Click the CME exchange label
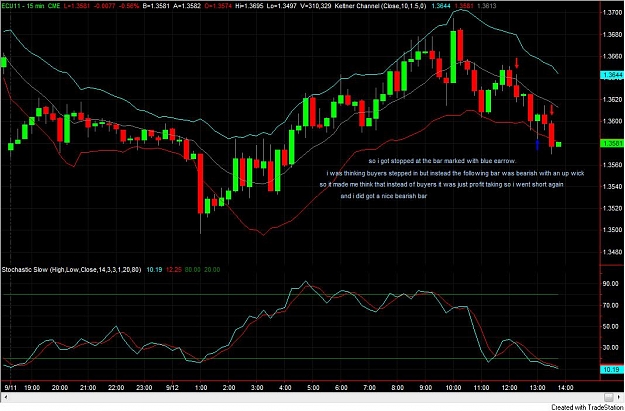 53,6
